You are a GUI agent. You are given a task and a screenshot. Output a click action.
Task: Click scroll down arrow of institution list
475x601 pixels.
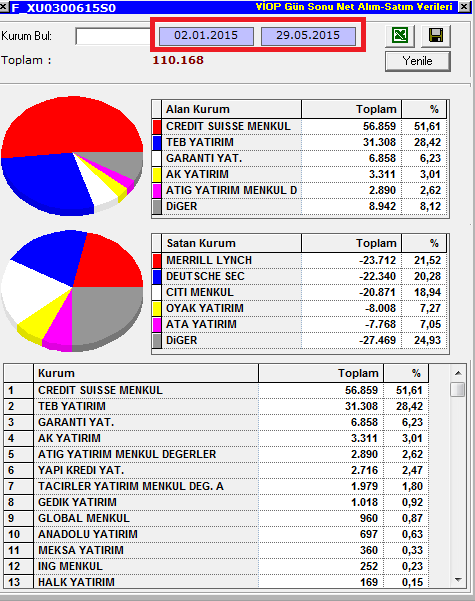click(458, 580)
